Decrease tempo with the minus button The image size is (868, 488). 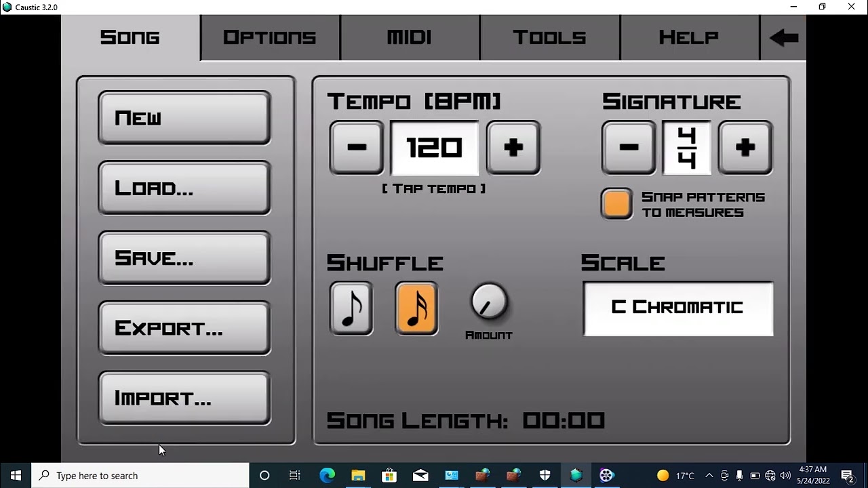[357, 148]
